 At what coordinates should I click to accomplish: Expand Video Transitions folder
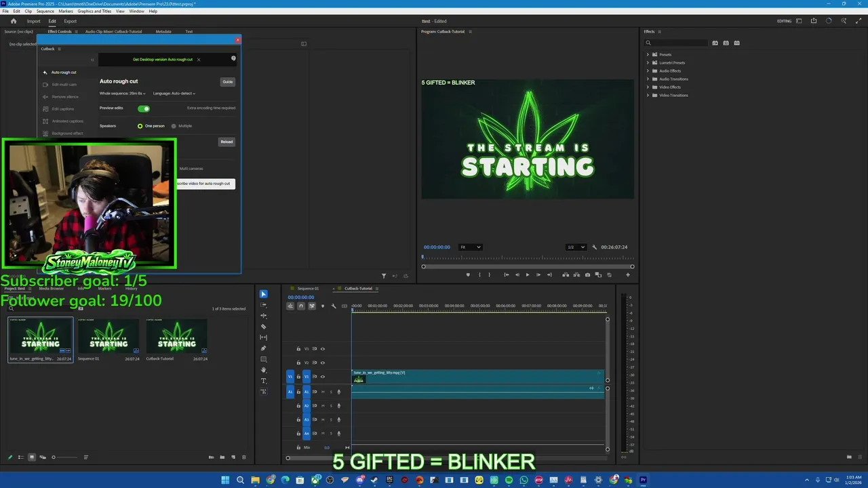(648, 96)
